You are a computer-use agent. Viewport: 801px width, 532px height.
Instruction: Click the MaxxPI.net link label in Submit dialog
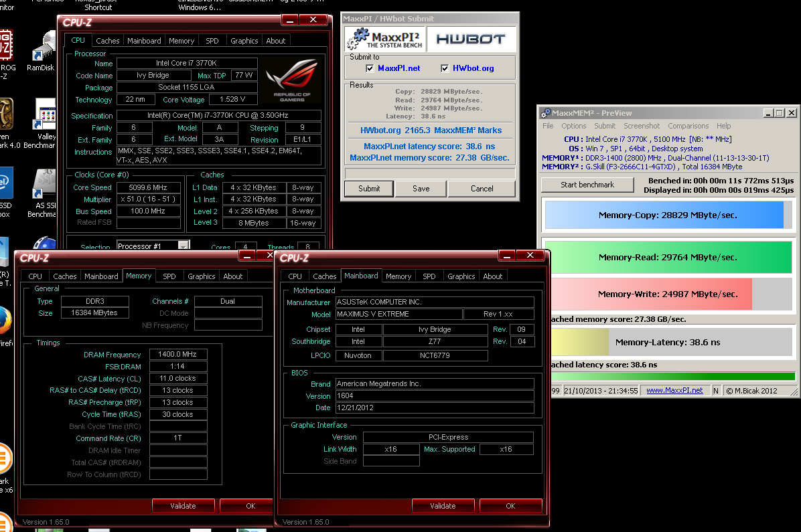tap(399, 68)
